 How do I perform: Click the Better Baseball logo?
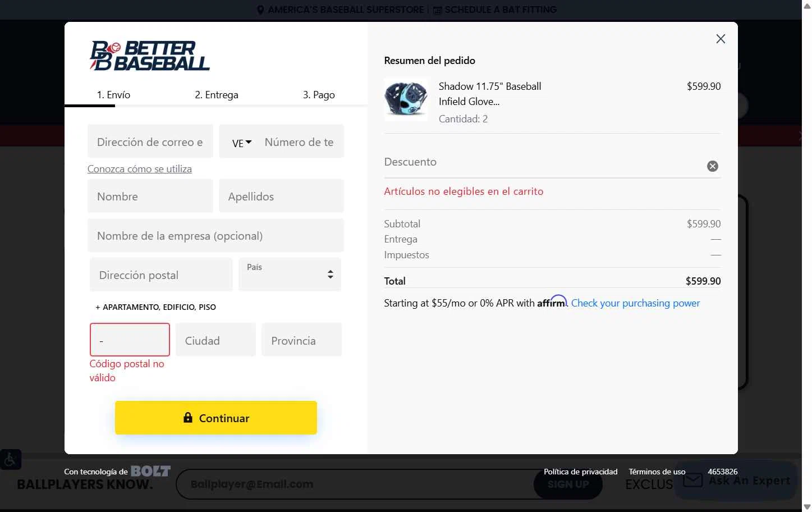coord(150,56)
